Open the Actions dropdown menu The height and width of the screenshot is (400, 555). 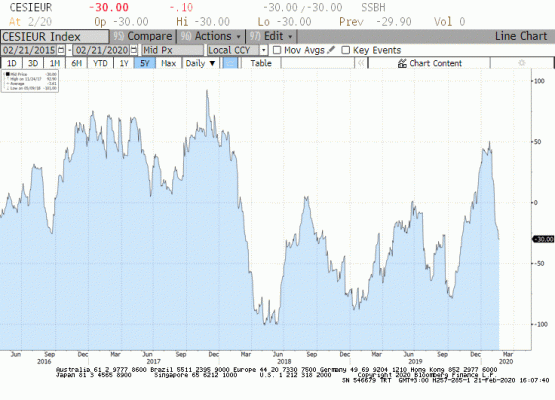(x=211, y=36)
